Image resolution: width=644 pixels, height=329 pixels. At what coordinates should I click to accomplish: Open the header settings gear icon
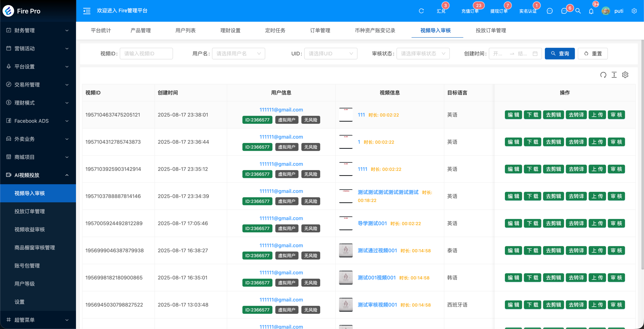[x=634, y=11]
